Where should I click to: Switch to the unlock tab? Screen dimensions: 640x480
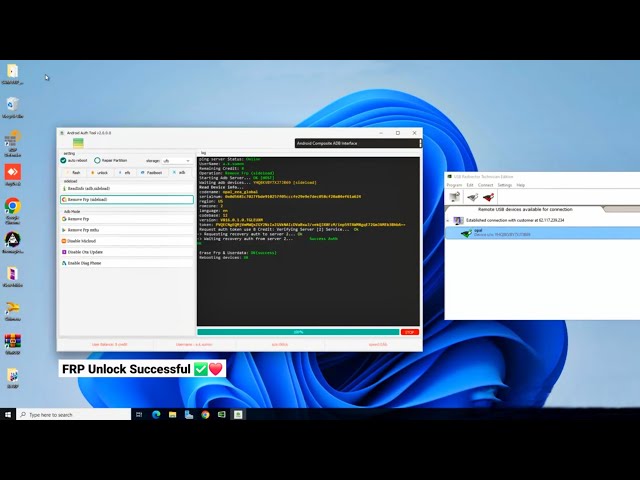[x=99, y=173]
